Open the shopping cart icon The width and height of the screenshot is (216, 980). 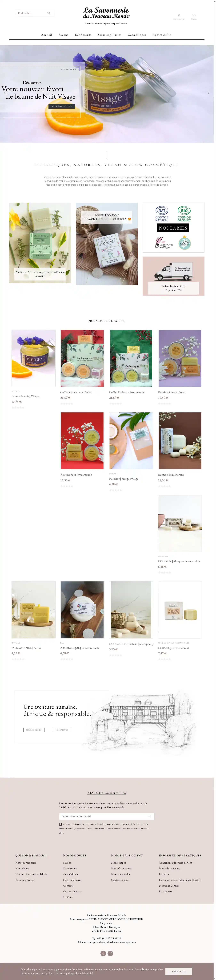194,16
